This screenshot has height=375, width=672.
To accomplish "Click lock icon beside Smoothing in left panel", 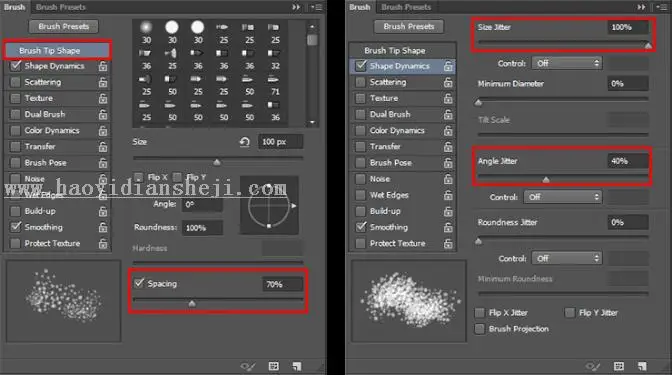I will coord(103,227).
